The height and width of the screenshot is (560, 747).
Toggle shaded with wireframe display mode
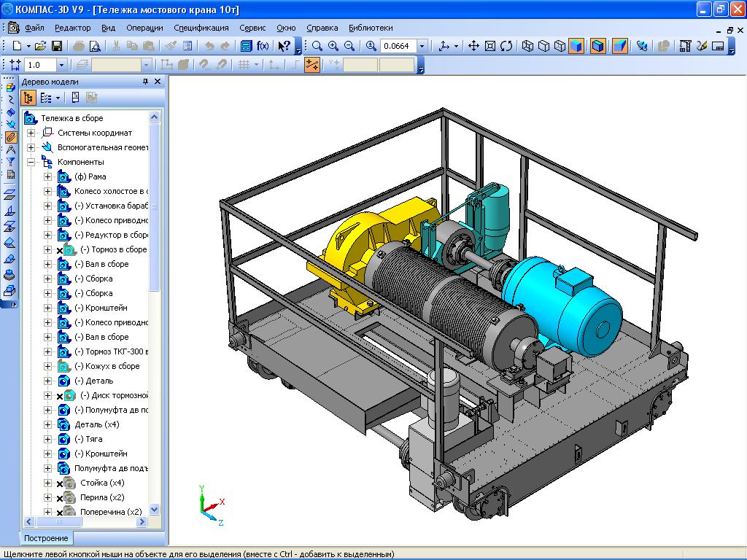point(598,46)
